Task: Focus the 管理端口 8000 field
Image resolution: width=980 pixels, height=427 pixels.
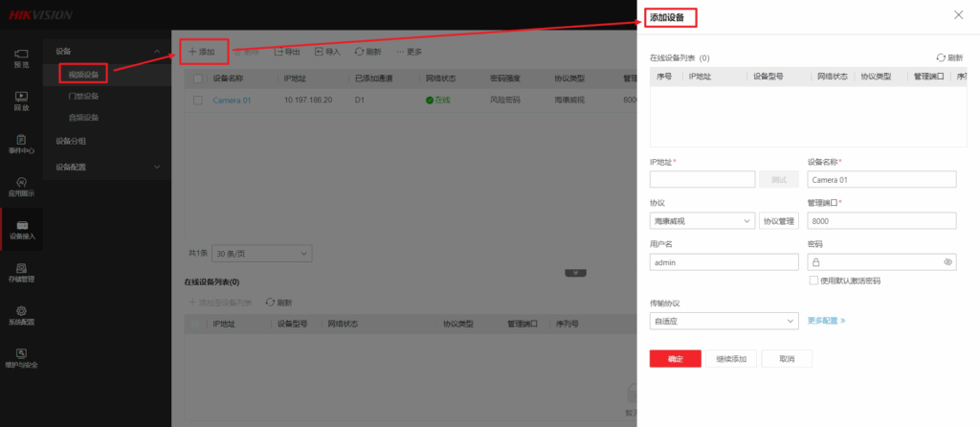Action: (881, 221)
